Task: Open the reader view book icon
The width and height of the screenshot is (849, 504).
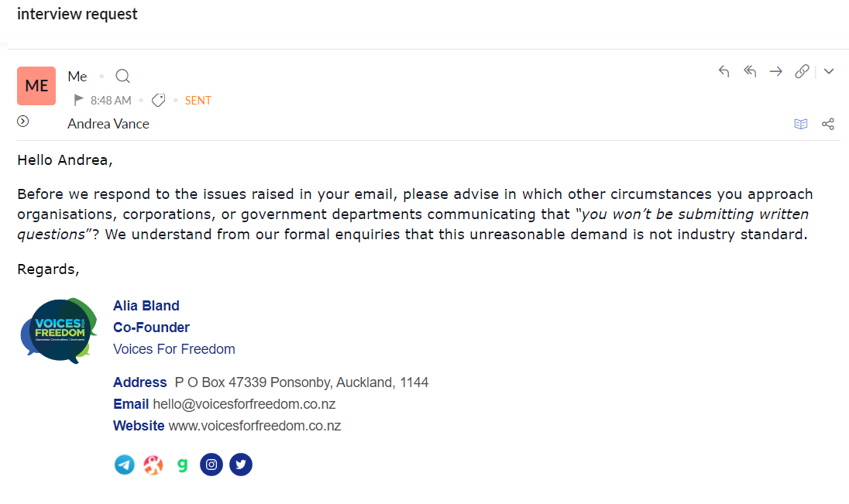Action: coord(801,124)
